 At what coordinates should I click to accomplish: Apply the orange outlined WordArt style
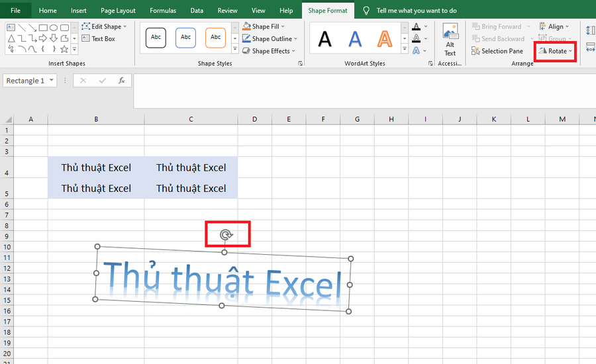384,39
